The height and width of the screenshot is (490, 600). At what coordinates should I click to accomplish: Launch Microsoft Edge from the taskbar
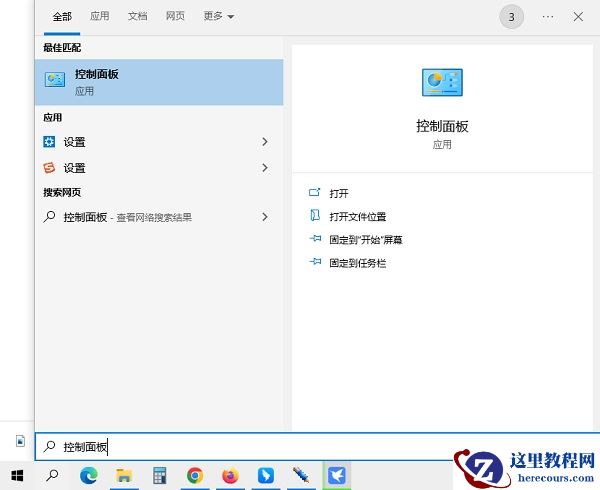(89, 475)
